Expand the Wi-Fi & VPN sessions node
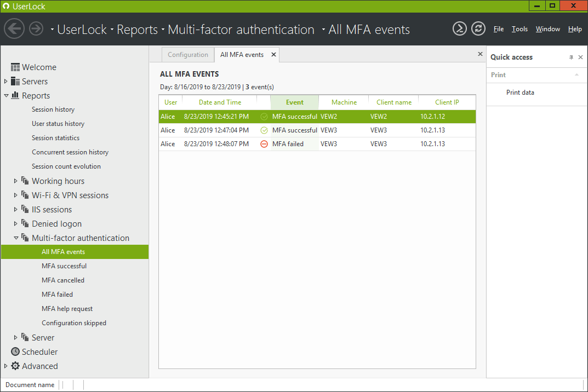The image size is (588, 392). point(15,195)
